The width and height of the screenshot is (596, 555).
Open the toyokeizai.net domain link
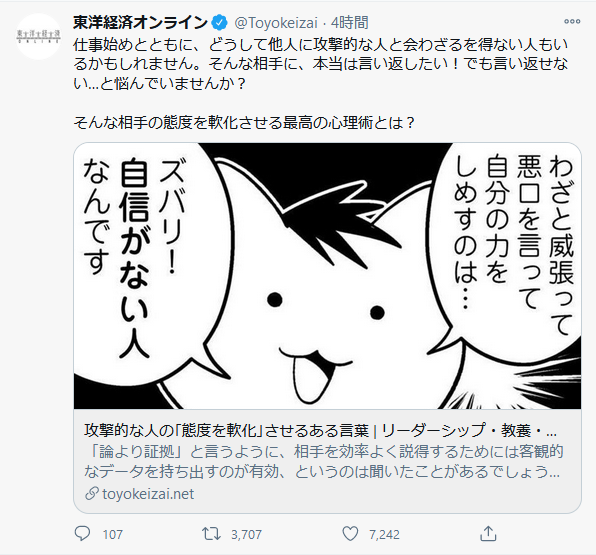tap(148, 494)
